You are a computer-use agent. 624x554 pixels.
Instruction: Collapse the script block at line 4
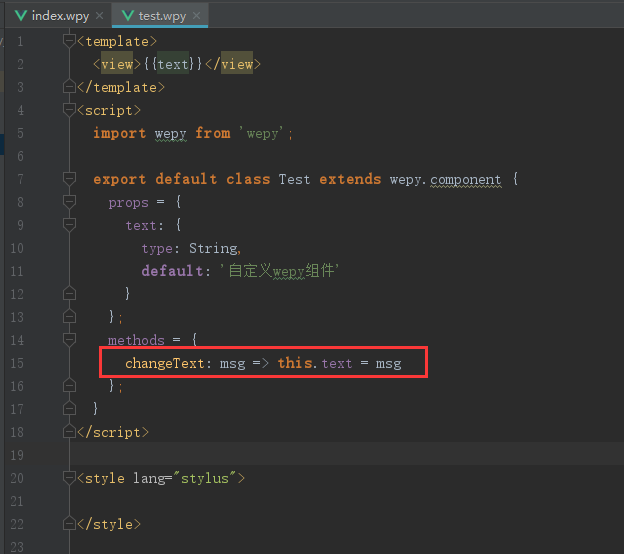coord(69,109)
